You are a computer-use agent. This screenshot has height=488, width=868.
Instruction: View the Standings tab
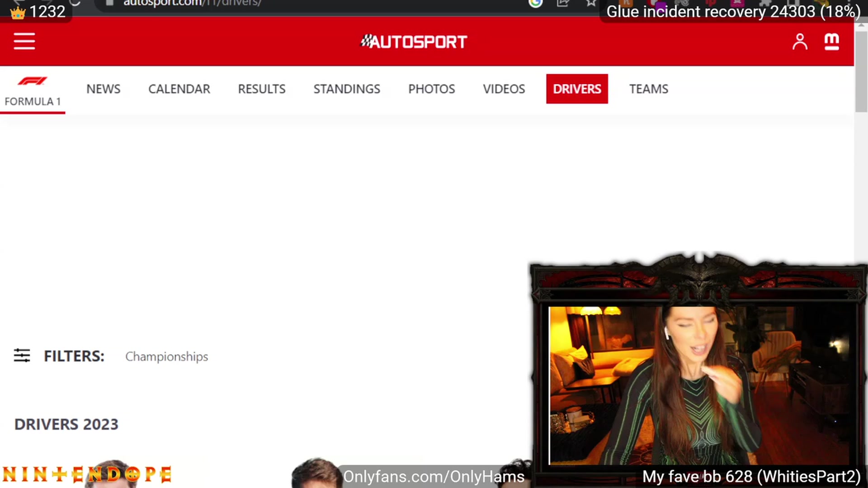[x=347, y=89]
